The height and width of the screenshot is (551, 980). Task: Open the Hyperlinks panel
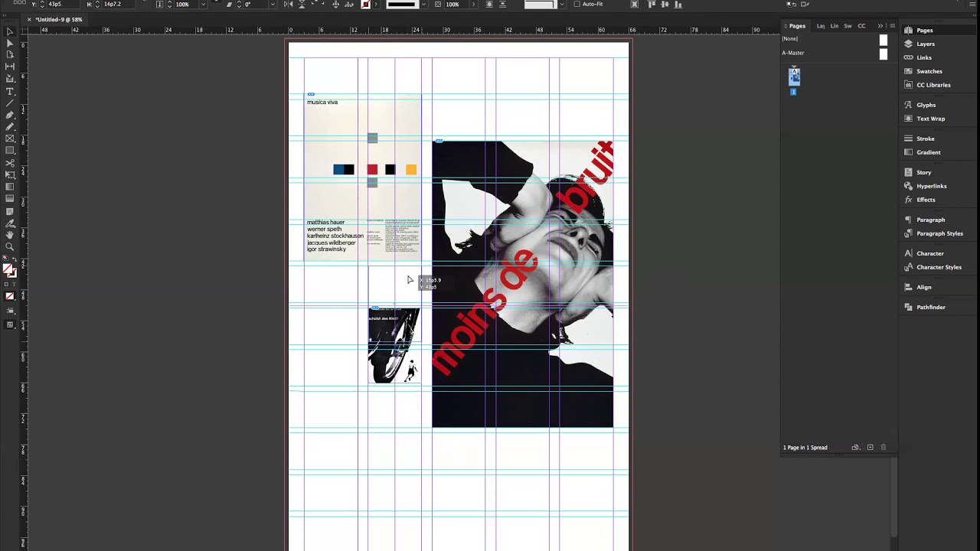931,186
